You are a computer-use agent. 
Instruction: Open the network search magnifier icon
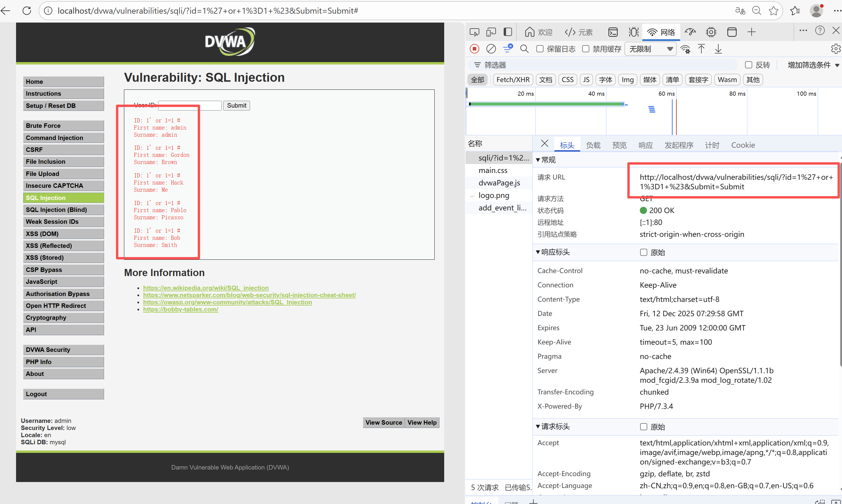524,49
